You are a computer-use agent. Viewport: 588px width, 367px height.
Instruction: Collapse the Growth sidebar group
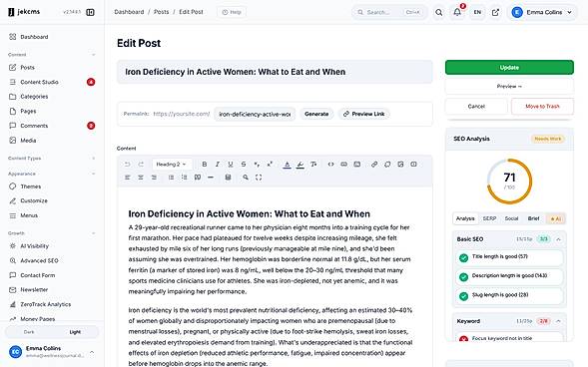[94, 233]
